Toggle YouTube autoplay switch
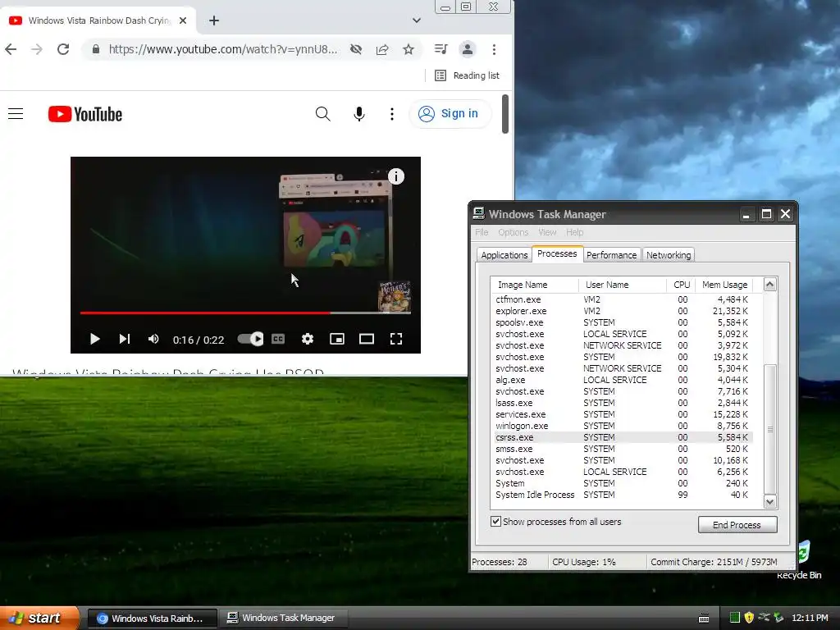This screenshot has height=630, width=840. [250, 339]
